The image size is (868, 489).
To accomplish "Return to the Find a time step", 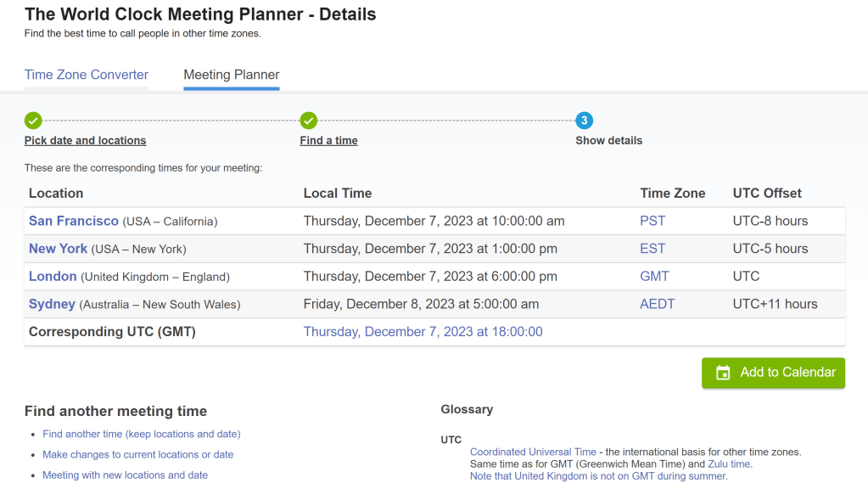I will click(x=328, y=141).
